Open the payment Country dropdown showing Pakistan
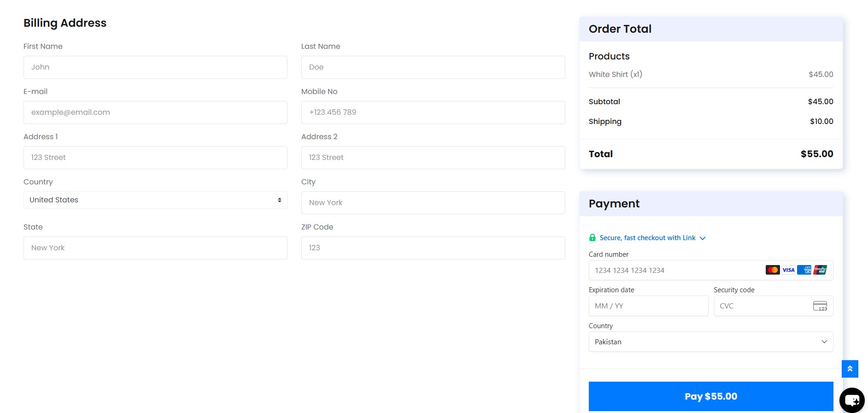Viewport: 868px width, 413px height. tap(710, 342)
